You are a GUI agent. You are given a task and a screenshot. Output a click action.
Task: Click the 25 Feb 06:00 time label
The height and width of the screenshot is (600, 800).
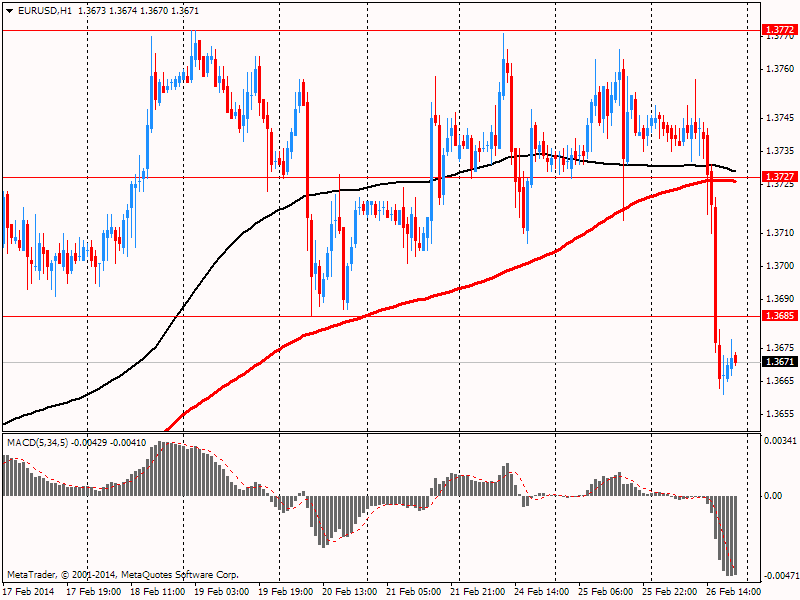pyautogui.click(x=606, y=592)
